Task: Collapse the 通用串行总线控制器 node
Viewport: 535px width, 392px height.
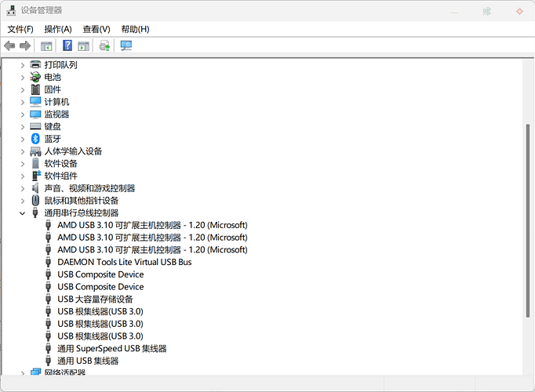Action: 23,213
